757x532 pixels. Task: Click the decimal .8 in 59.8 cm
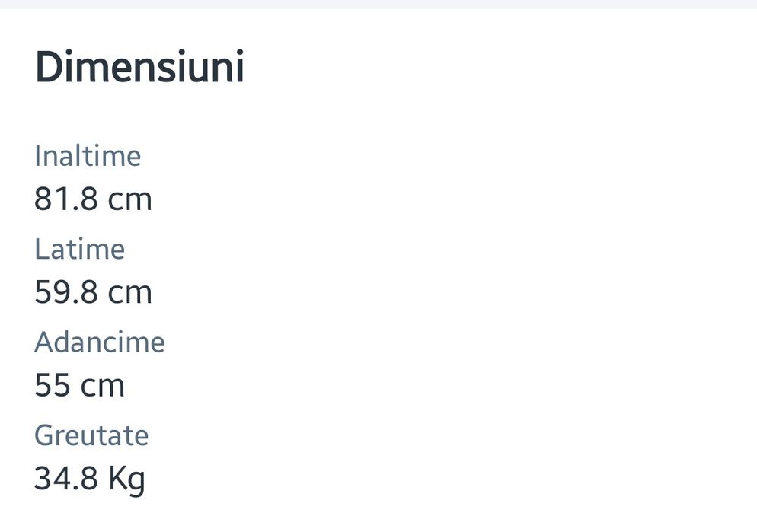click(x=83, y=292)
